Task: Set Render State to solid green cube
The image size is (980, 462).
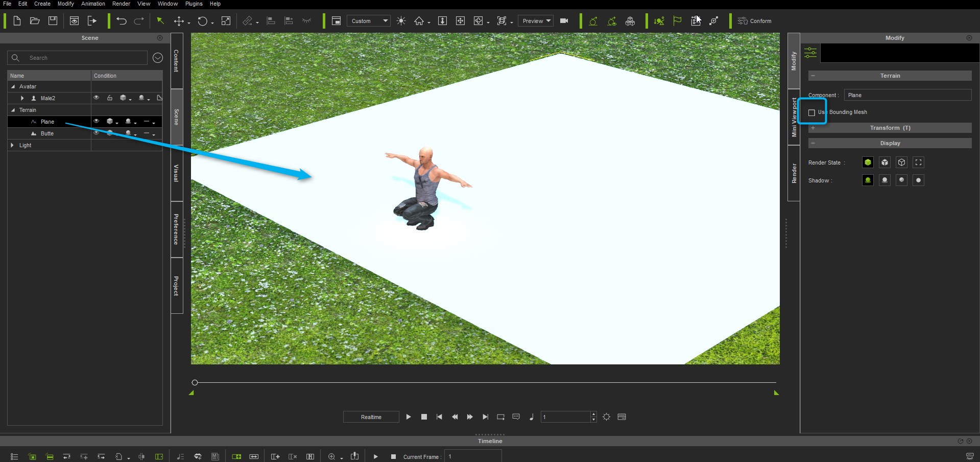Action: click(868, 163)
